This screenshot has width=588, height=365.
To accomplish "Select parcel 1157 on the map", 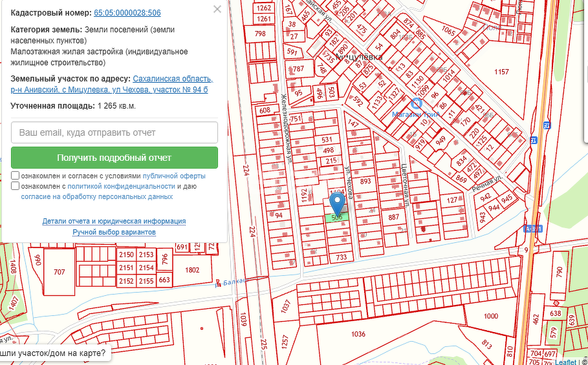I will click(x=501, y=71).
